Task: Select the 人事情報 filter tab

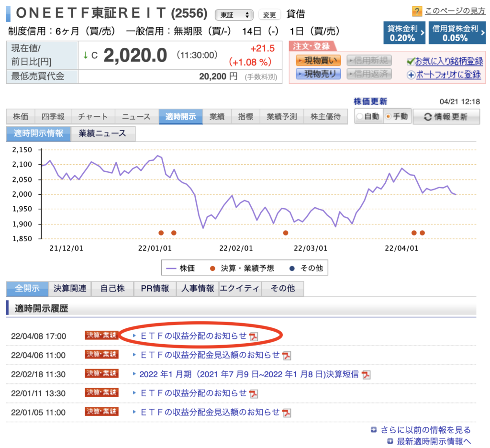Action: [198, 288]
